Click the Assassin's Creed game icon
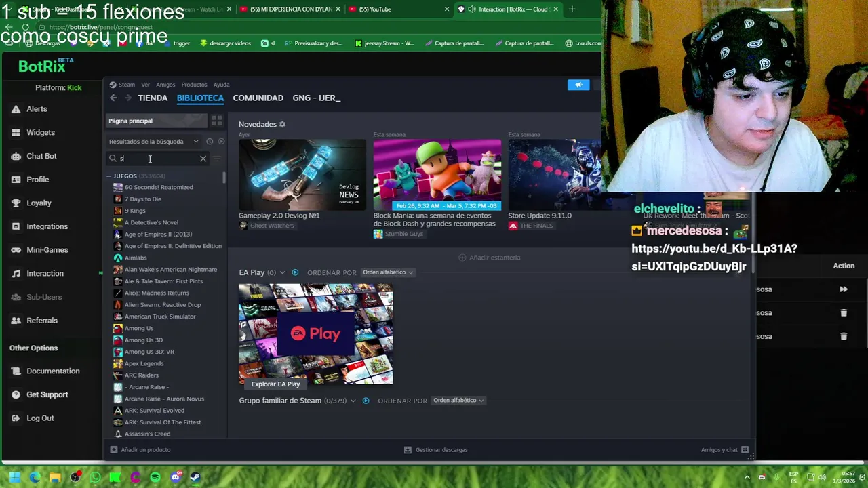The height and width of the screenshot is (488, 868). pyautogui.click(x=118, y=434)
